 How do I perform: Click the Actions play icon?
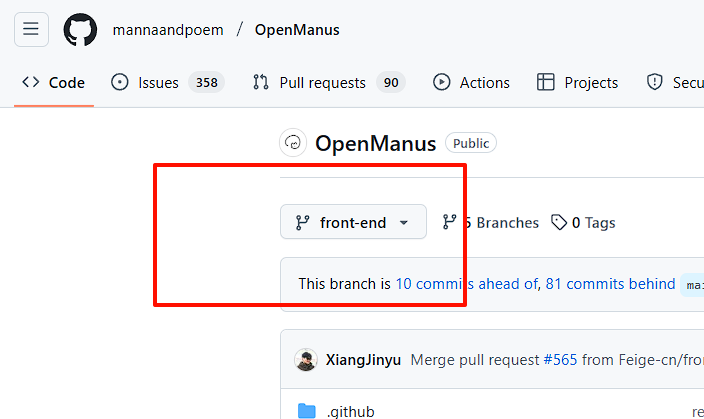pyautogui.click(x=442, y=82)
